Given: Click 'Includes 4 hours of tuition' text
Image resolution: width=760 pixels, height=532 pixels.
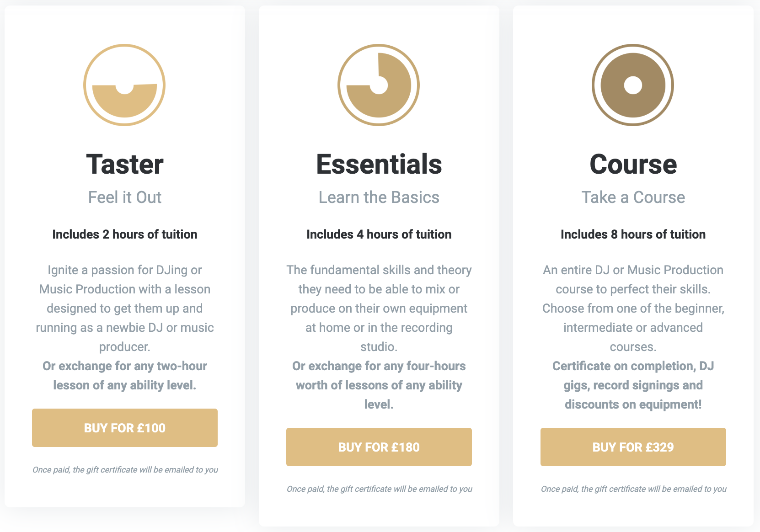Looking at the screenshot, I should click(x=379, y=234).
